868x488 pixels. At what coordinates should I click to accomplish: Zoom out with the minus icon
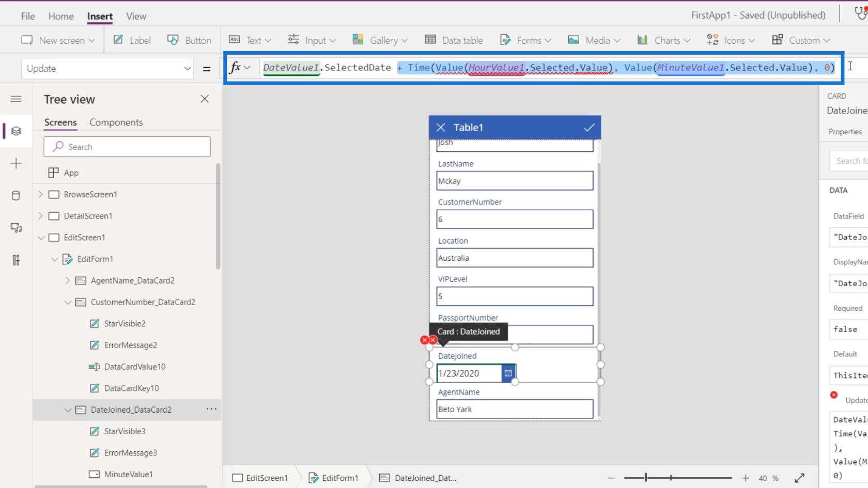point(611,478)
